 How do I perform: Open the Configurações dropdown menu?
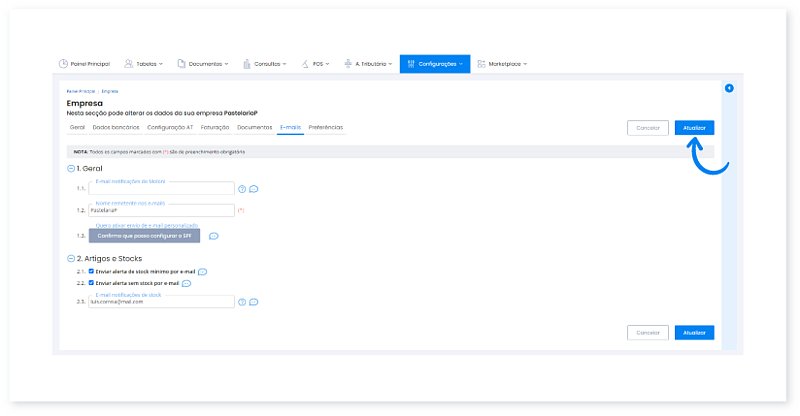pyautogui.click(x=435, y=64)
